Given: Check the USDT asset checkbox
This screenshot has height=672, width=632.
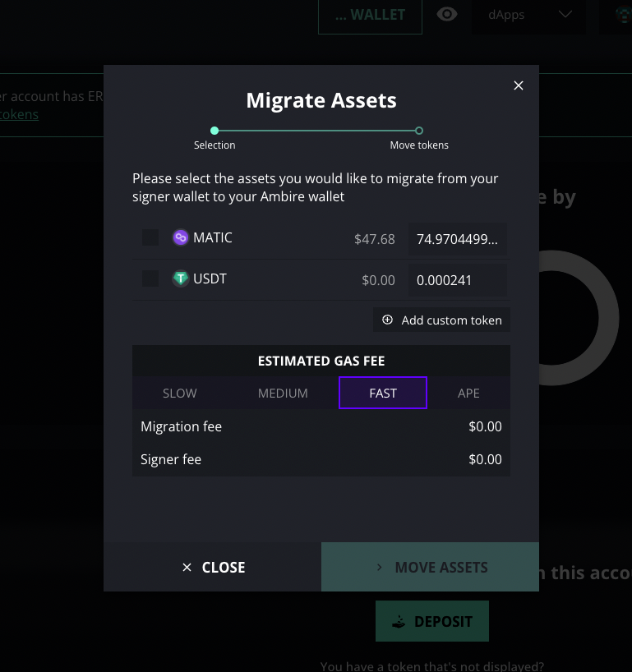Looking at the screenshot, I should click(150, 278).
